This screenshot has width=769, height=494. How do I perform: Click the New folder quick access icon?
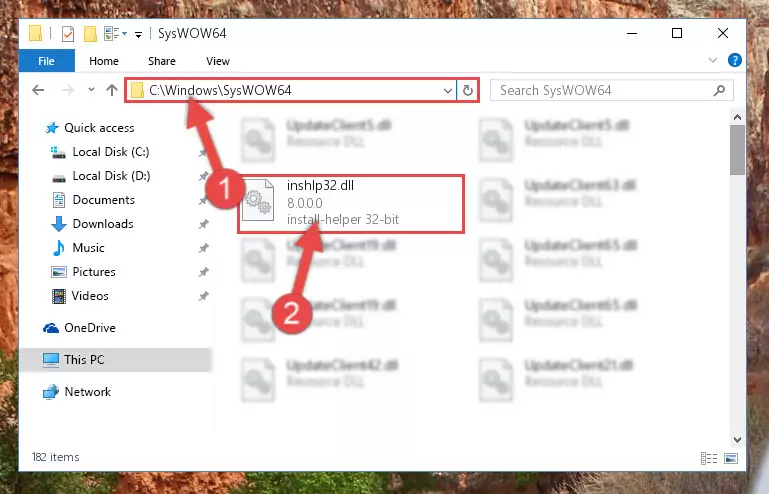tap(90, 33)
